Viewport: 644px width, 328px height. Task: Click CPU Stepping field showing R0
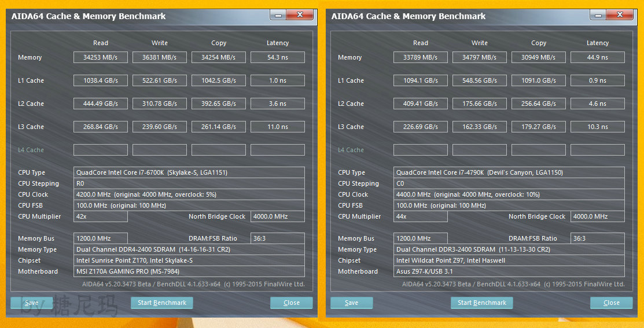click(x=189, y=183)
